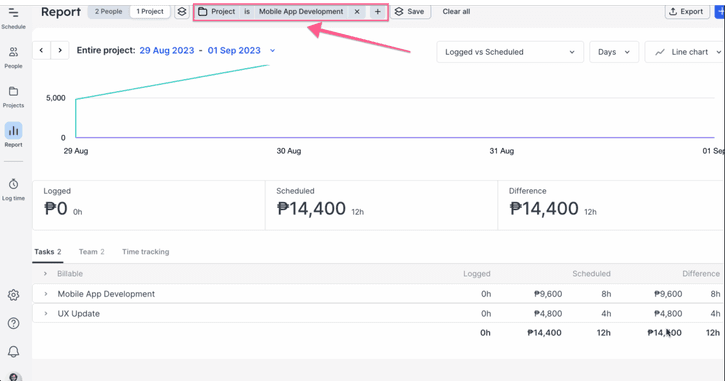Click the Mobile App Development filter value
This screenshot has height=381, width=725.
coord(301,12)
